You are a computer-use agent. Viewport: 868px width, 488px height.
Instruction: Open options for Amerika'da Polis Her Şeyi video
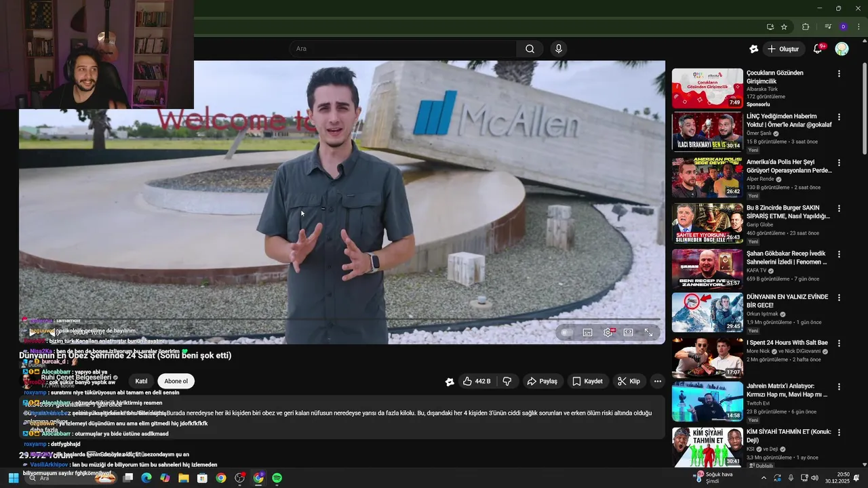(x=839, y=163)
